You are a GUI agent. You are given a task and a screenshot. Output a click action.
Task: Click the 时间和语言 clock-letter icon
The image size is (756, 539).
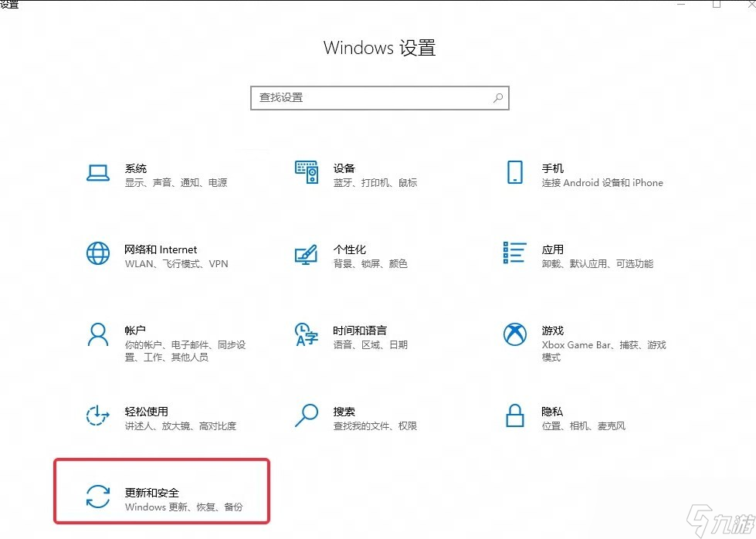click(307, 334)
